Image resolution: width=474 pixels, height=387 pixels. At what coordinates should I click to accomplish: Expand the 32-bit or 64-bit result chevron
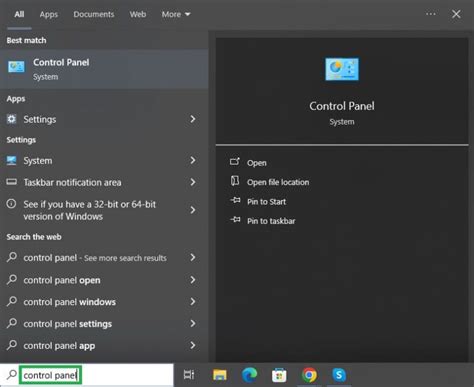193,210
